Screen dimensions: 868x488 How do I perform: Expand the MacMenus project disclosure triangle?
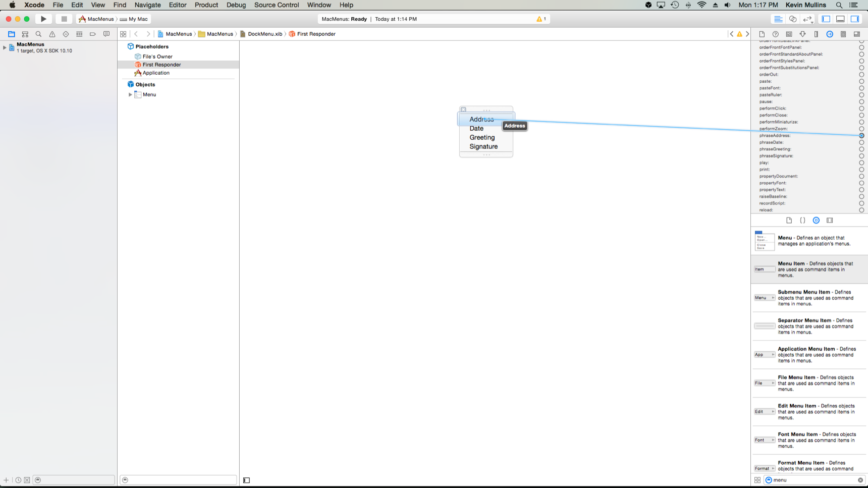pyautogui.click(x=5, y=47)
